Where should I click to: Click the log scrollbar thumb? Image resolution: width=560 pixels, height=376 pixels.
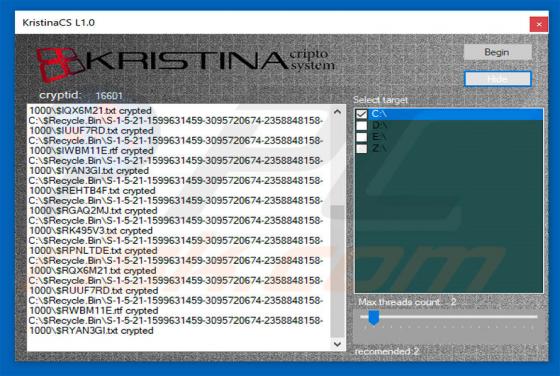pyautogui.click(x=337, y=271)
